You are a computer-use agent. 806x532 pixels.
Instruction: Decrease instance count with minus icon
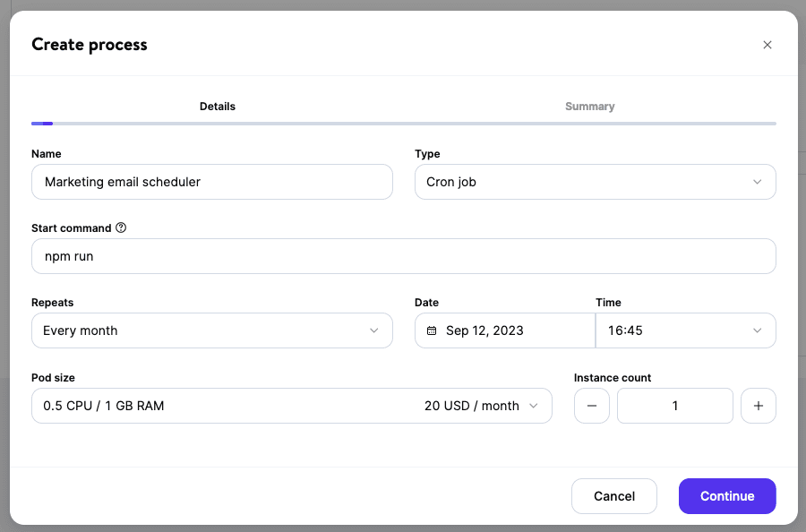[591, 406]
